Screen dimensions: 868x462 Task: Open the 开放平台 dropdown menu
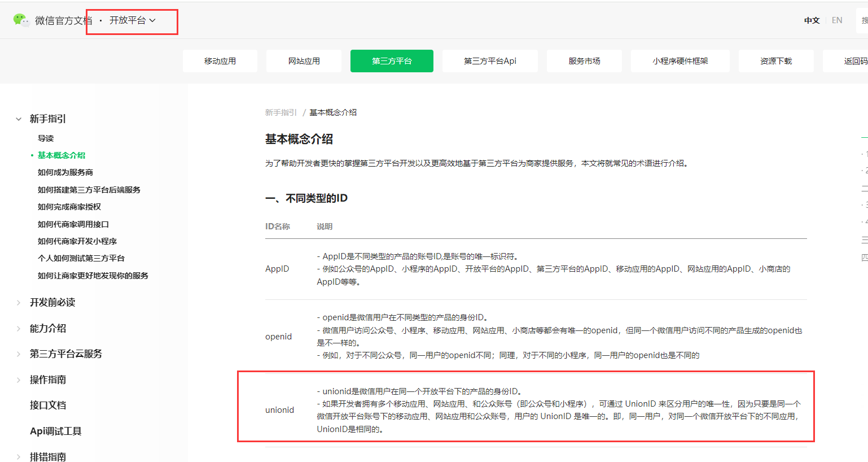pos(132,20)
